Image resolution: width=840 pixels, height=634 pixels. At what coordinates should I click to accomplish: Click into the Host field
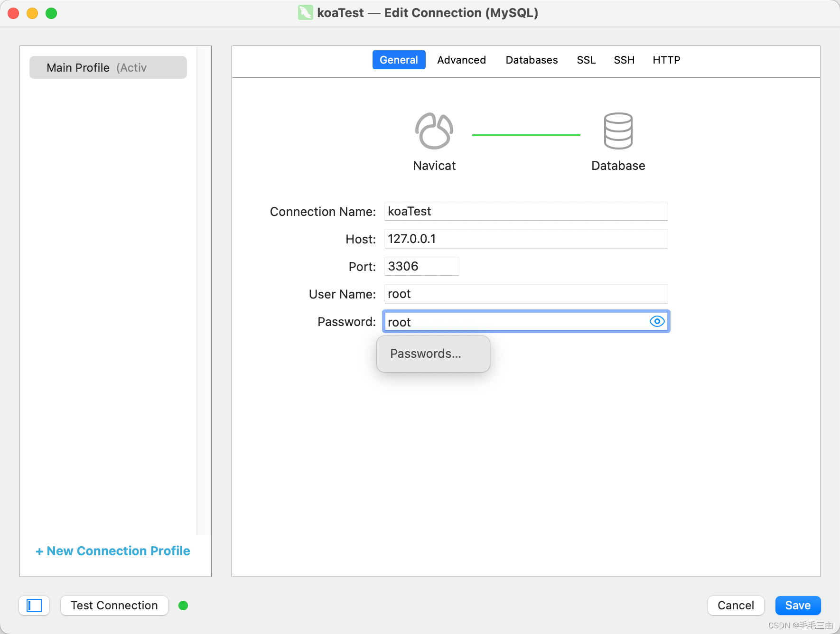(526, 239)
